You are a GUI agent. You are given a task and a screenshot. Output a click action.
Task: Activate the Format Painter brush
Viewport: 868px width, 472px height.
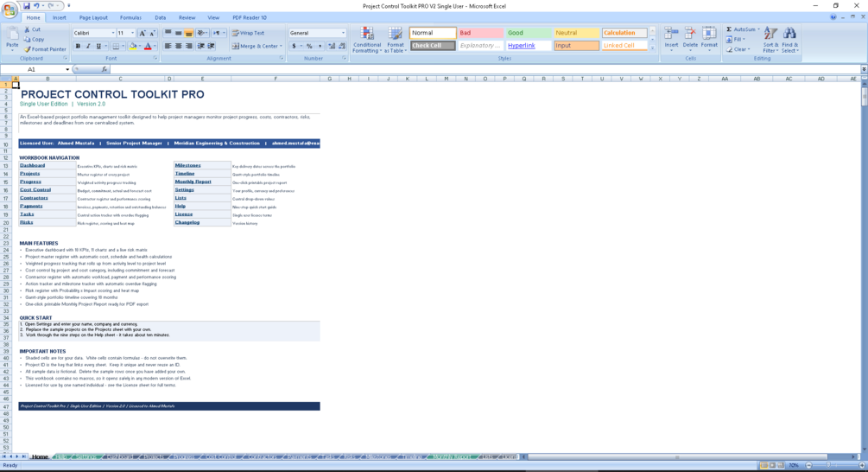44,49
